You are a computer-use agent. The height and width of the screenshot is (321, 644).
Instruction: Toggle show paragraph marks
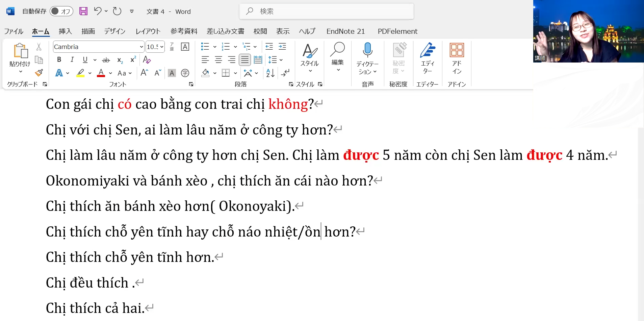click(285, 73)
